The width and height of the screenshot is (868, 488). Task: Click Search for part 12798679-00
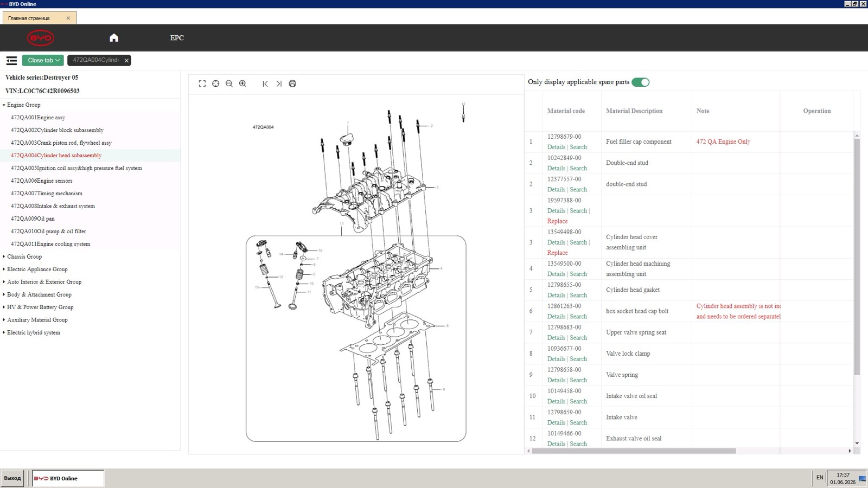578,147
